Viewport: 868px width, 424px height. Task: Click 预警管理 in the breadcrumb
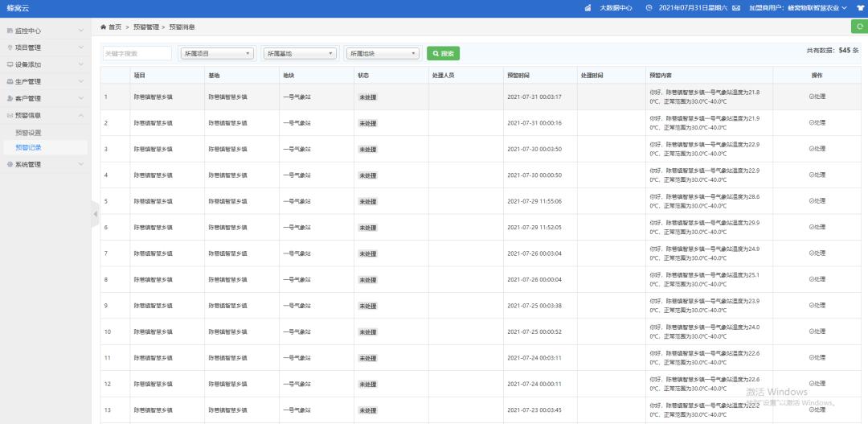146,27
